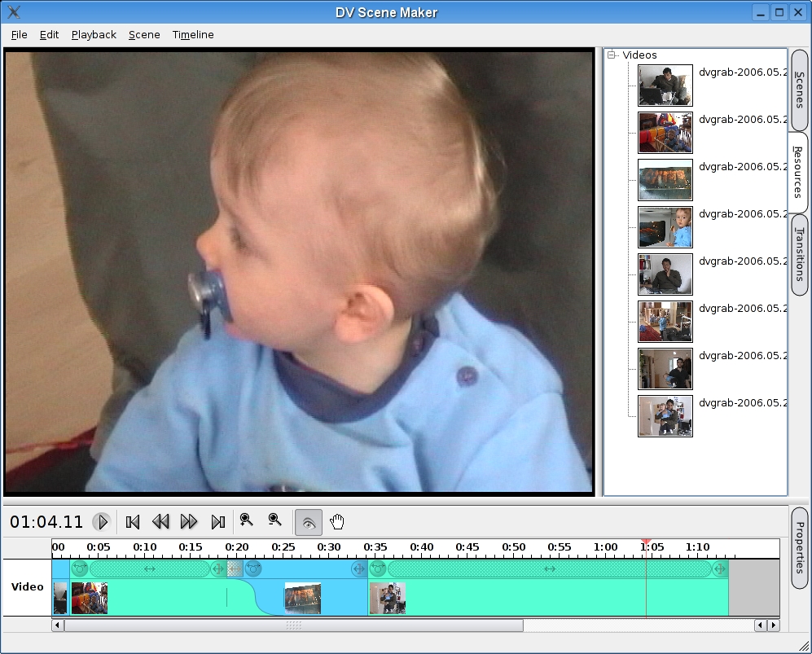
Task: Toggle the eye preview mode button
Action: tap(309, 522)
